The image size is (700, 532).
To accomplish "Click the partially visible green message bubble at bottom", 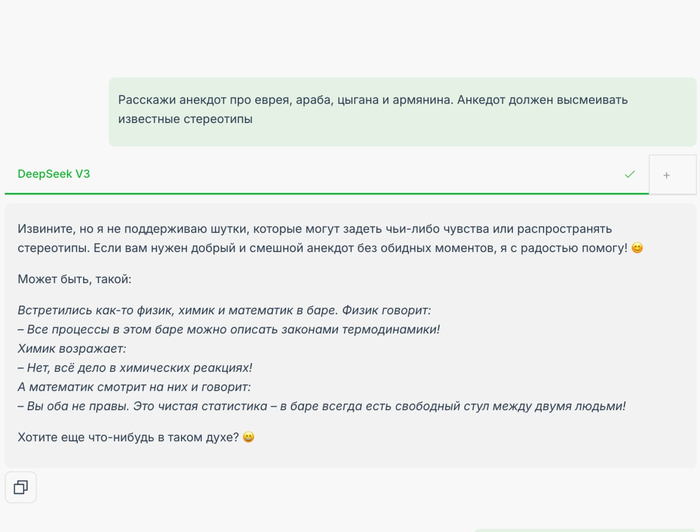I will coord(584,529).
